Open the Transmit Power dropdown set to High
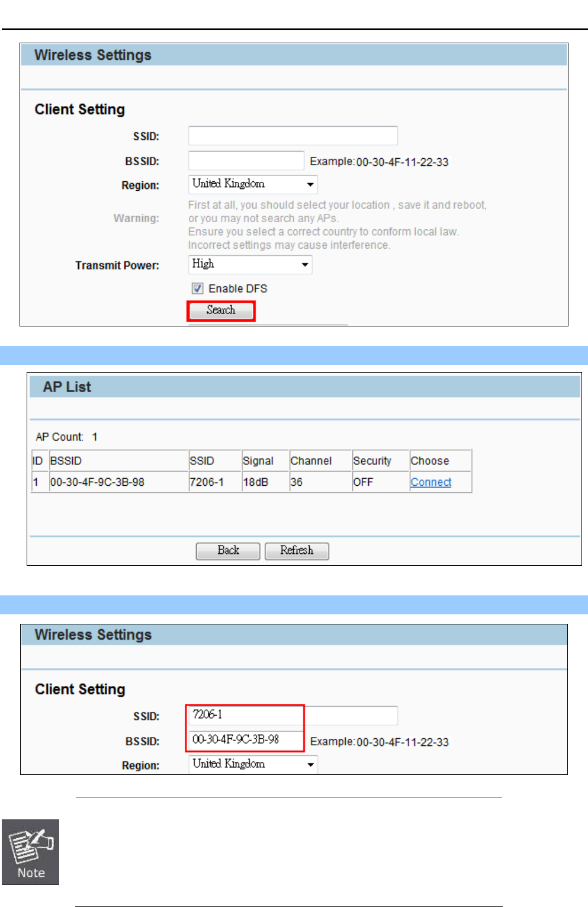588x907 pixels. [250, 264]
